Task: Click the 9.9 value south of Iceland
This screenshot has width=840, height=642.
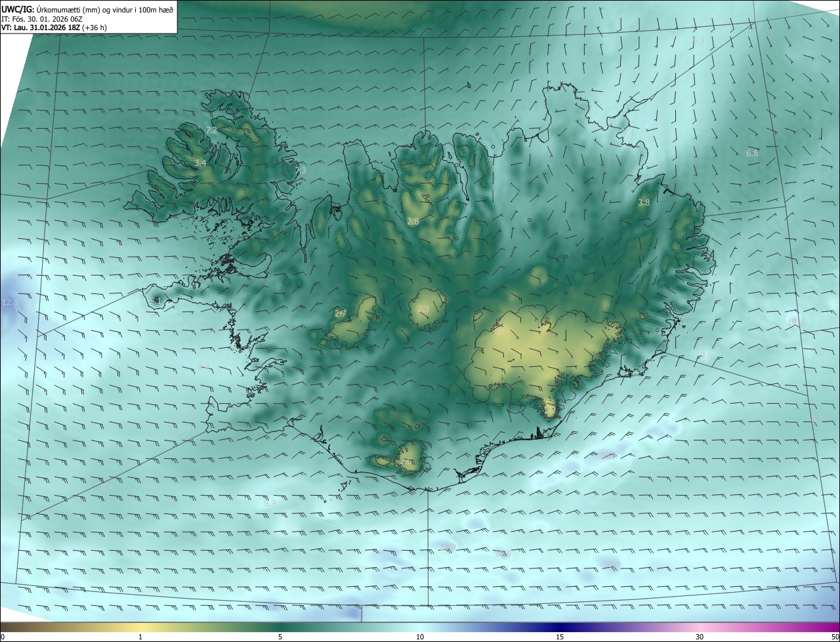Action: click(270, 503)
